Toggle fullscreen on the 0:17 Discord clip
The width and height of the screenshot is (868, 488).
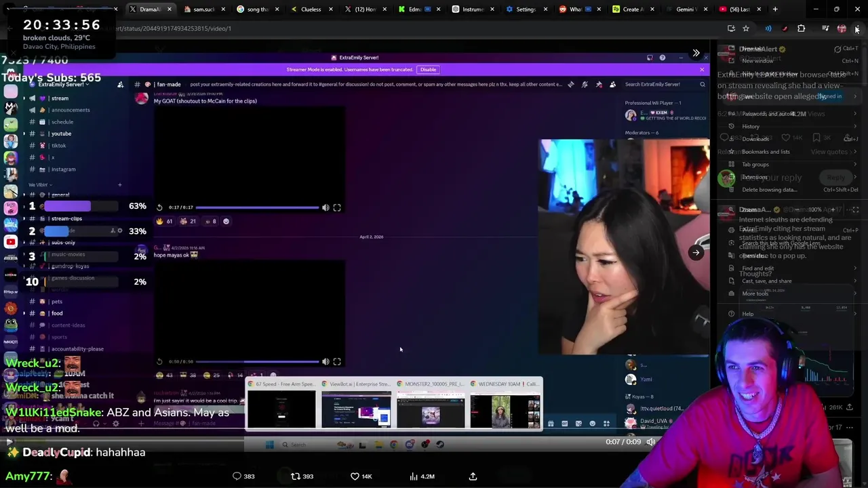tap(337, 207)
